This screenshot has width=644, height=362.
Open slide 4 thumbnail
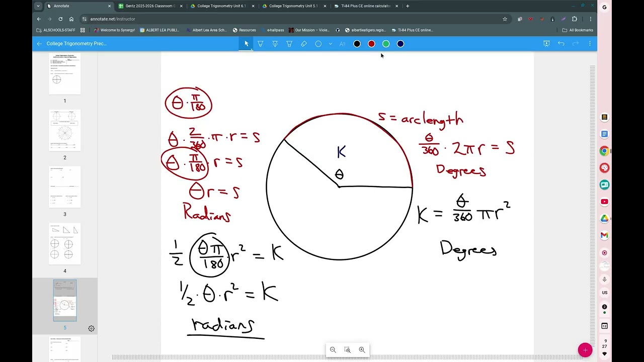(x=64, y=244)
